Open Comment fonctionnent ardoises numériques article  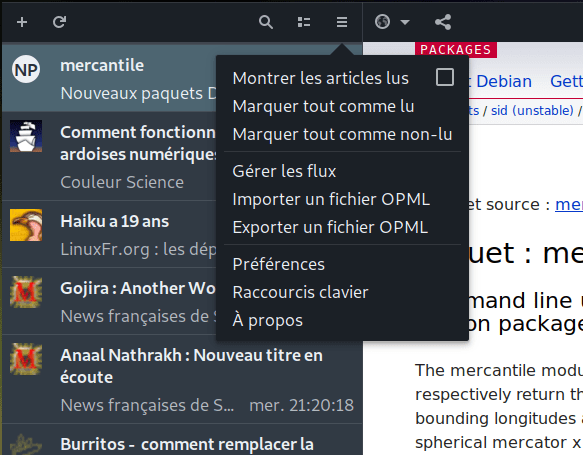[x=109, y=156]
